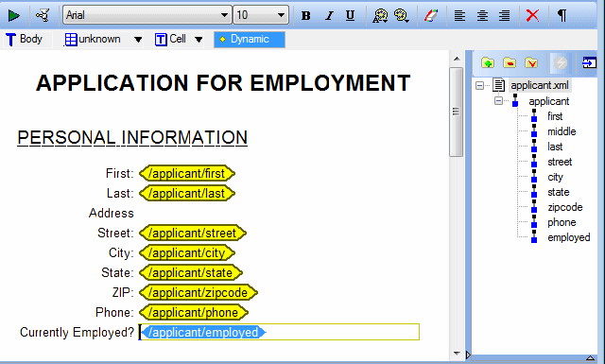
Task: Click the red X delete icon
Action: [x=532, y=15]
